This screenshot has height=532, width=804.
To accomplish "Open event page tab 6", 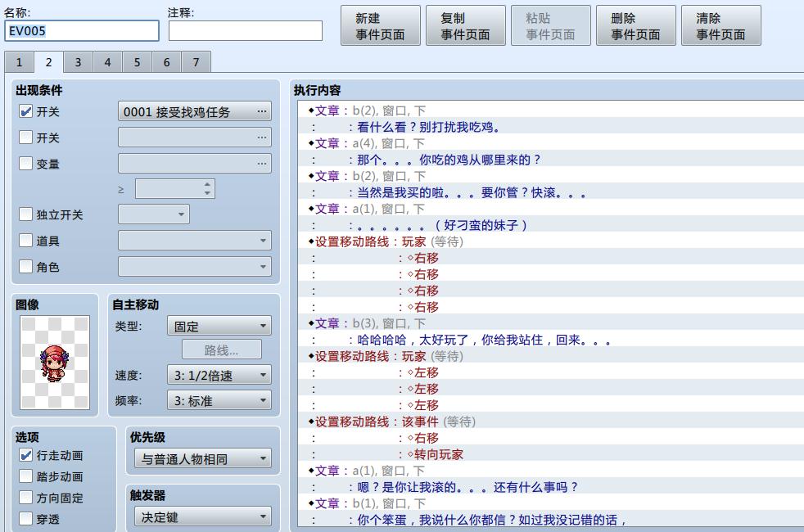I will 167,62.
